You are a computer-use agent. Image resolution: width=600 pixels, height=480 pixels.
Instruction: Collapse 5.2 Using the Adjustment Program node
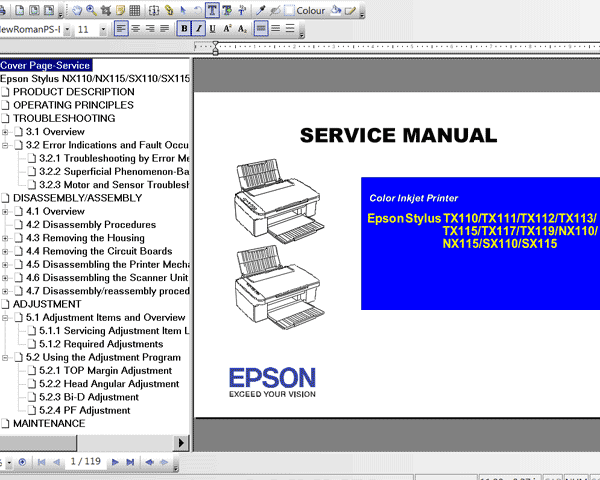pyautogui.click(x=5, y=358)
